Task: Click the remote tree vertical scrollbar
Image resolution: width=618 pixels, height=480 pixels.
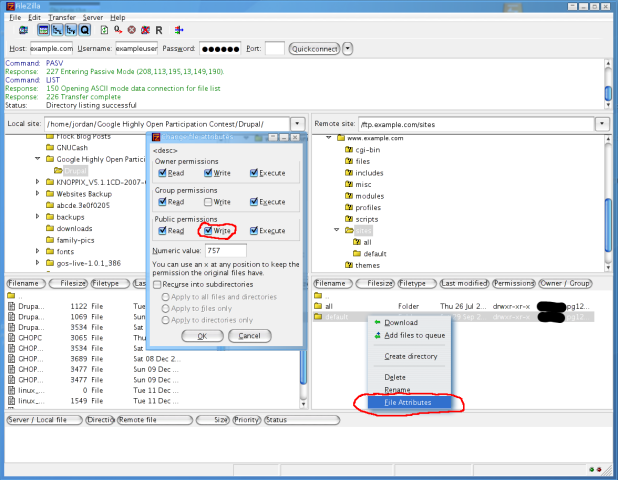Action: click(608, 203)
